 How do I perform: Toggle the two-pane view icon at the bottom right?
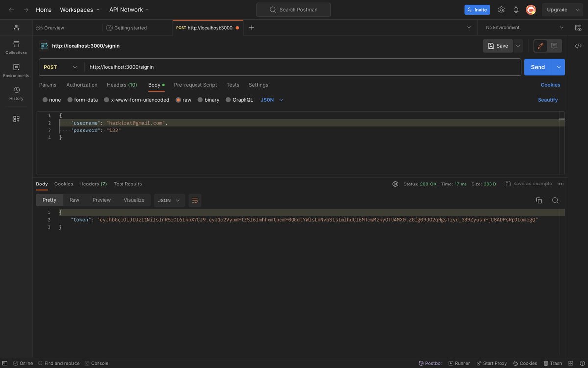tap(570, 363)
